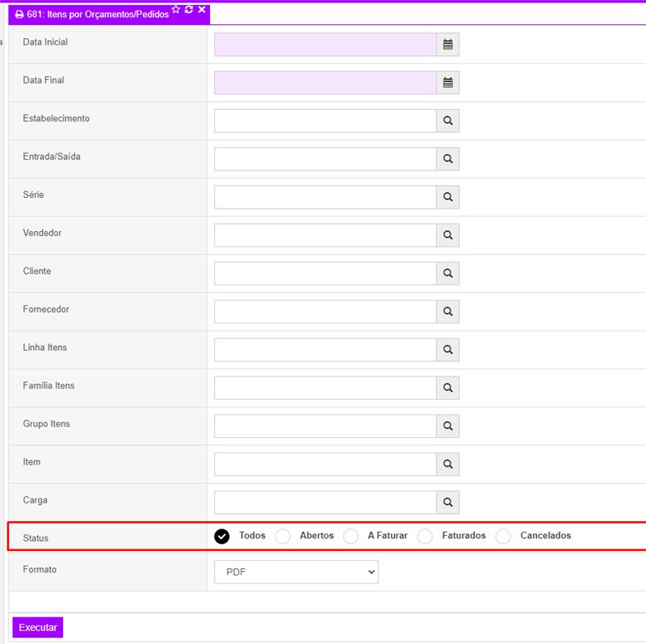Image resolution: width=646 pixels, height=644 pixels.
Task: Choose the A Faturar status option
Action: pos(351,536)
